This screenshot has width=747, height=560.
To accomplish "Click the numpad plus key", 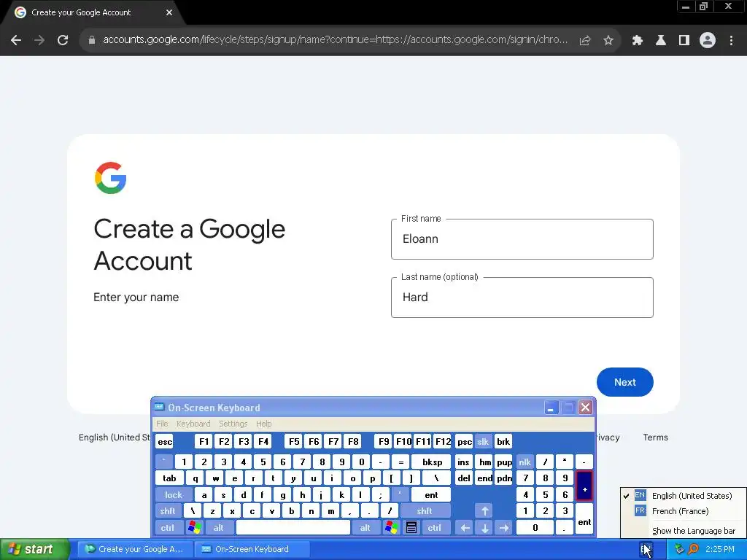I will coord(584,486).
